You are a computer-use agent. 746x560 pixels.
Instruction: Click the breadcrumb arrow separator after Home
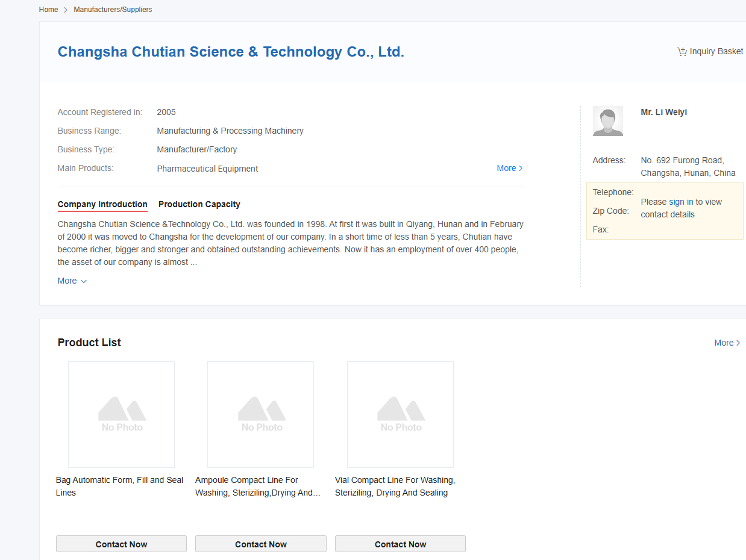point(66,10)
